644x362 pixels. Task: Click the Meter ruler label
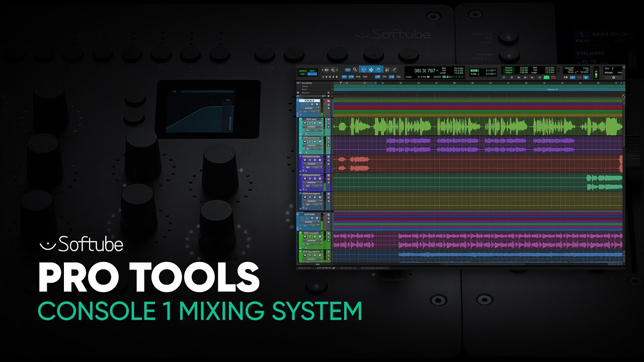(304, 89)
